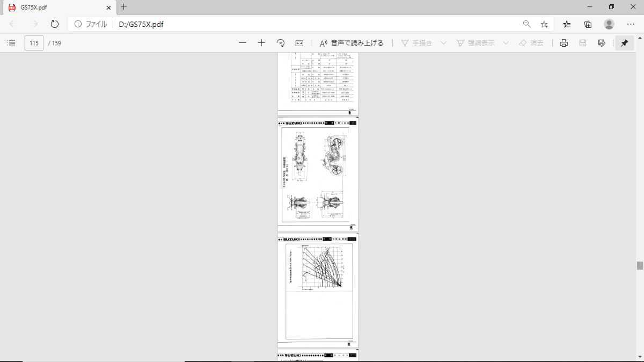The height and width of the screenshot is (362, 644).
Task: Select the GS75X.pdf tab
Action: pyautogui.click(x=58, y=8)
